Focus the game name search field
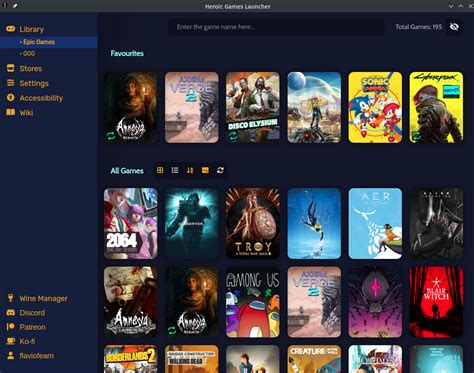This screenshot has width=474, height=373. pos(276,27)
